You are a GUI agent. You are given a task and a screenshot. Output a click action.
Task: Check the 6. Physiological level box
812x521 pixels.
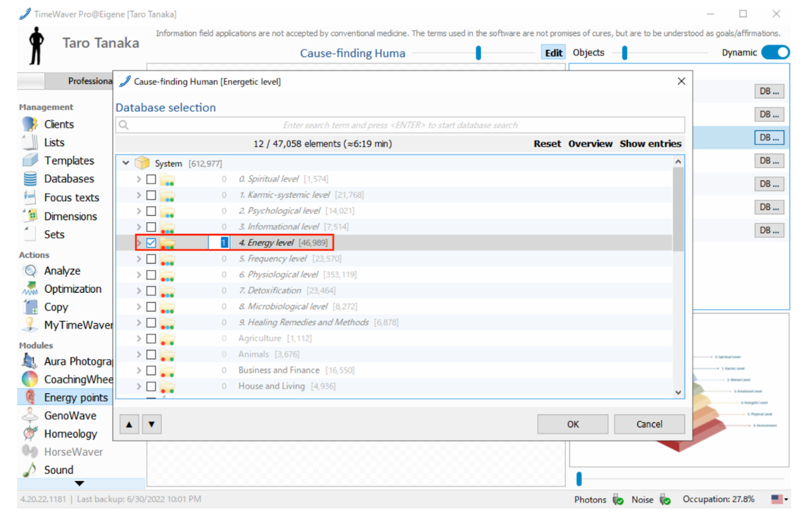pos(151,274)
